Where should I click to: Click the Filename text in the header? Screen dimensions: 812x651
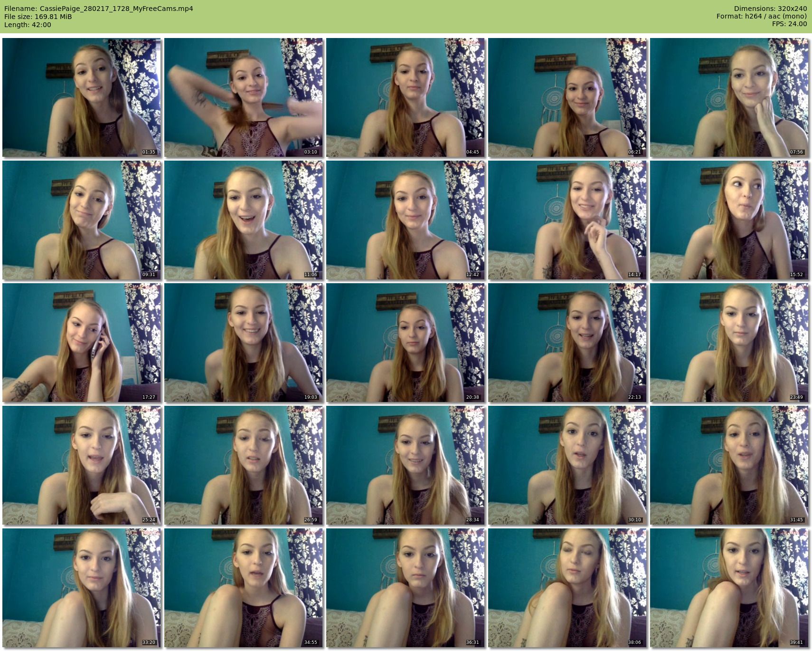(98, 9)
